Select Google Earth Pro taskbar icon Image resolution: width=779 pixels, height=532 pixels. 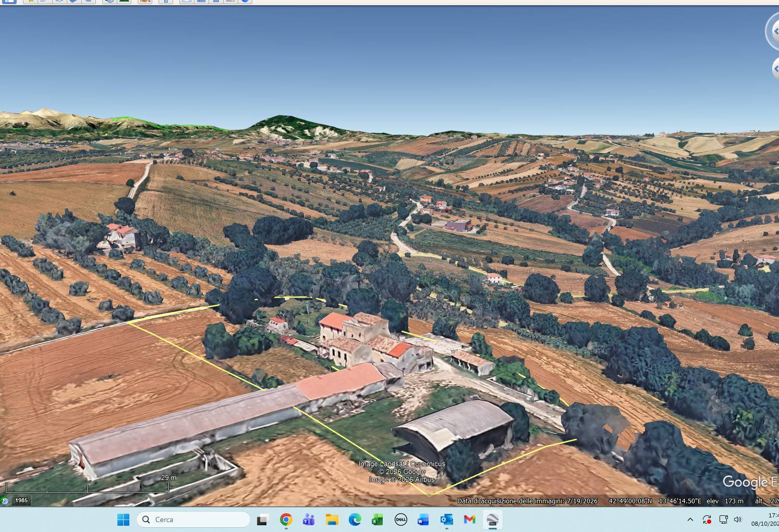492,519
